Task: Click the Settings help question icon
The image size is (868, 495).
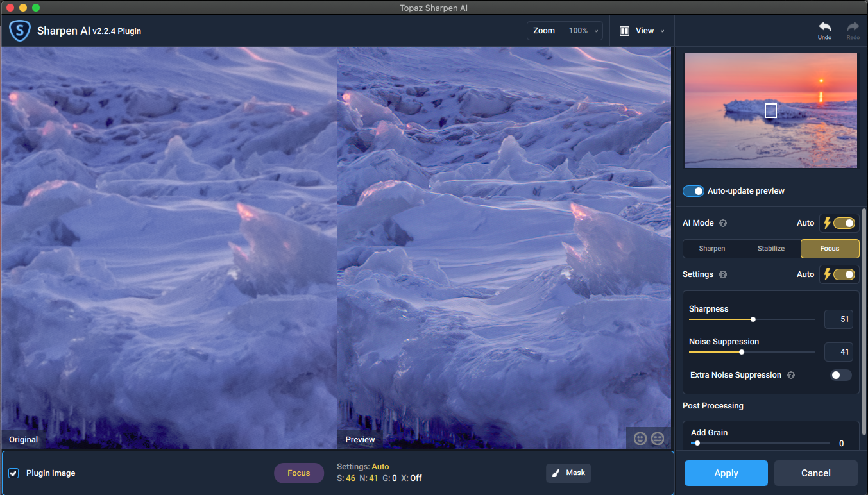Action: [x=723, y=274]
